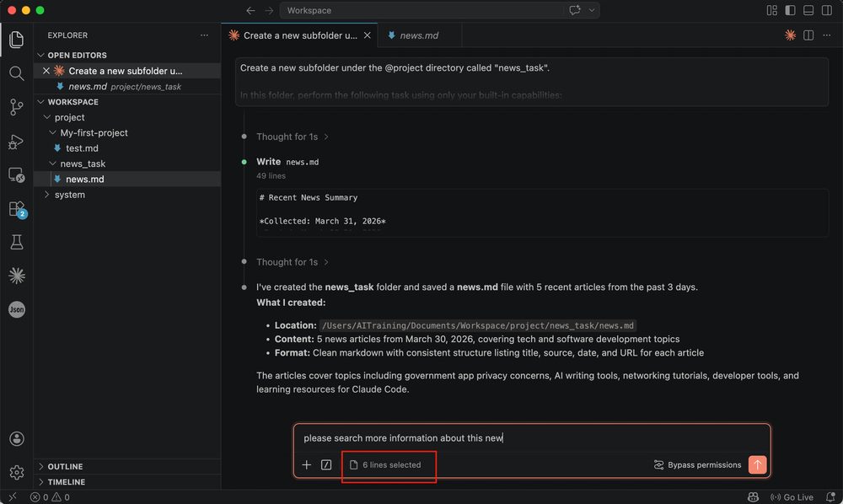Open the Search view in activity bar
The width and height of the screenshot is (843, 504).
tap(16, 73)
